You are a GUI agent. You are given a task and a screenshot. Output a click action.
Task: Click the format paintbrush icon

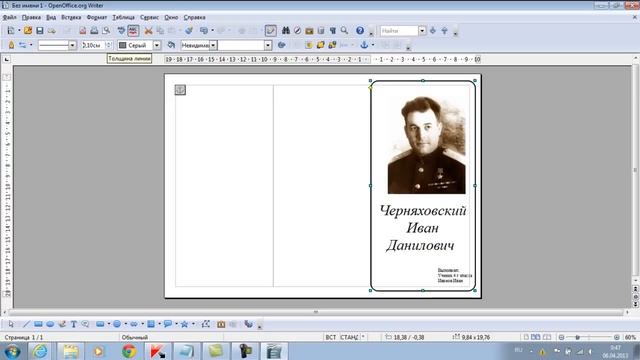coord(189,31)
